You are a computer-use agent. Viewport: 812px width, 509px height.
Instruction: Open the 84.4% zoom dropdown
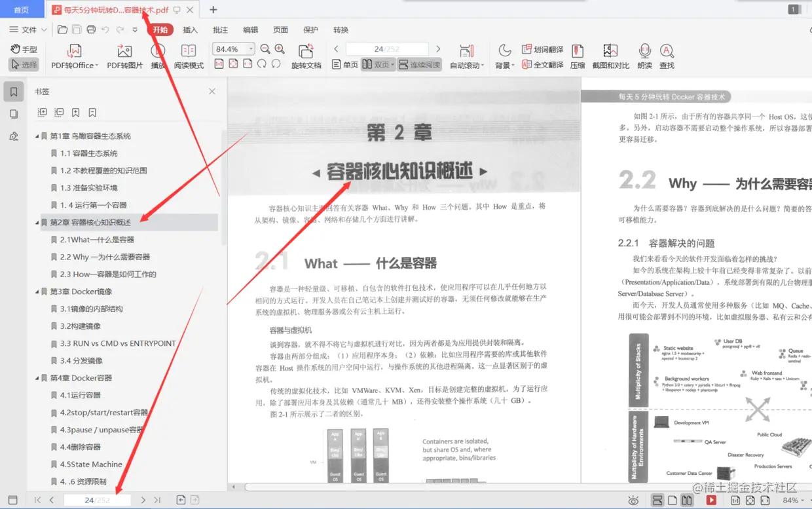251,49
